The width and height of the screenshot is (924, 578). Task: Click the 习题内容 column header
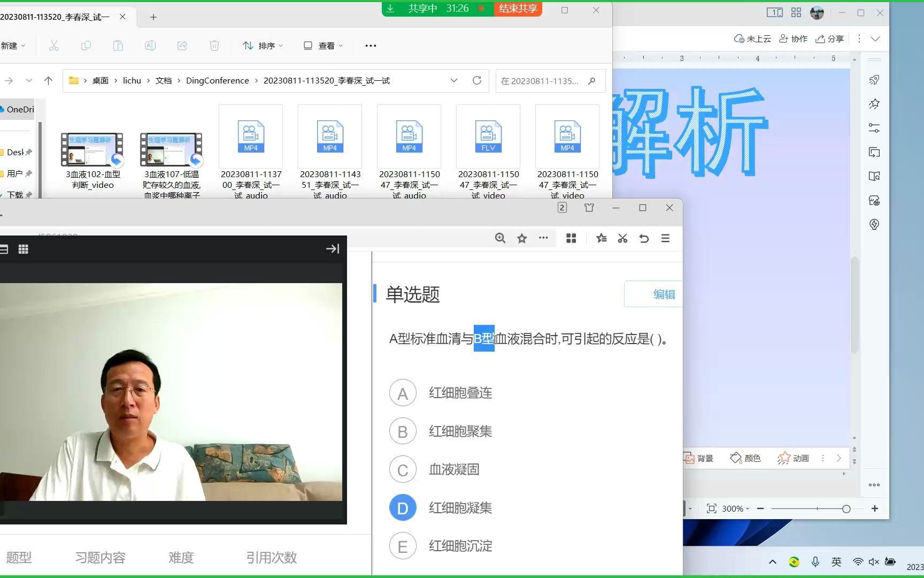coord(100,557)
